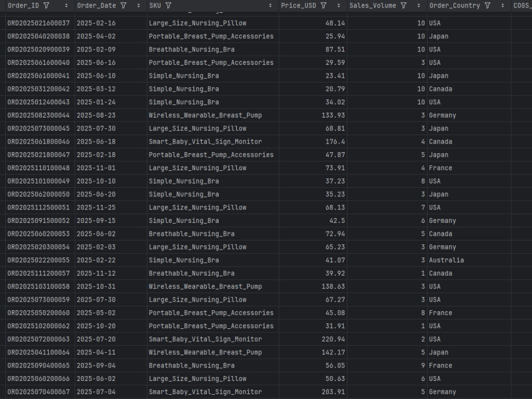532x399 pixels.
Task: Click Germany in row ORD2025091500052
Action: point(443,221)
